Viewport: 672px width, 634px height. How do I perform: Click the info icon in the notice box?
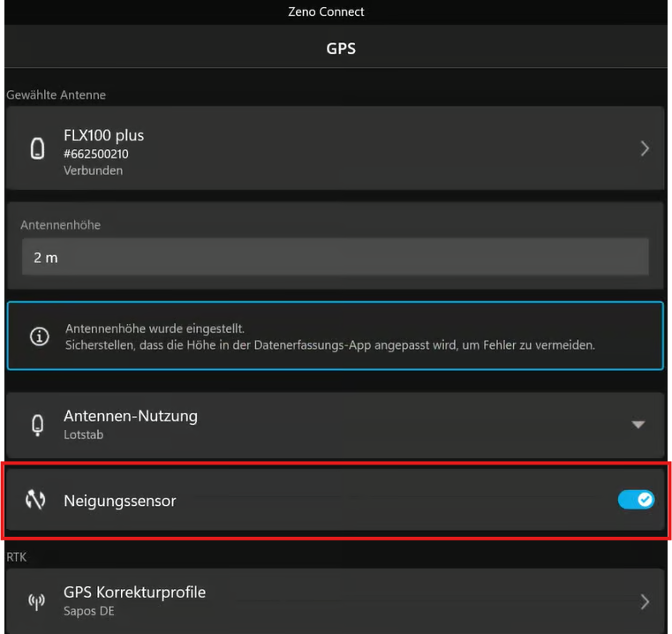[x=38, y=336]
